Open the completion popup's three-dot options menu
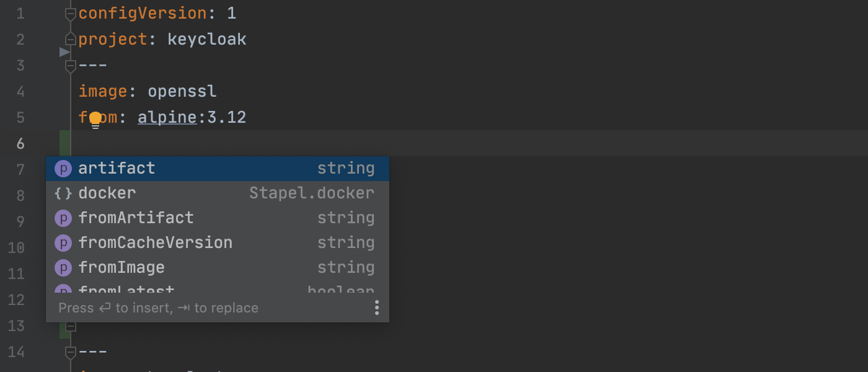Screen dimensions: 868x372 tap(376, 308)
